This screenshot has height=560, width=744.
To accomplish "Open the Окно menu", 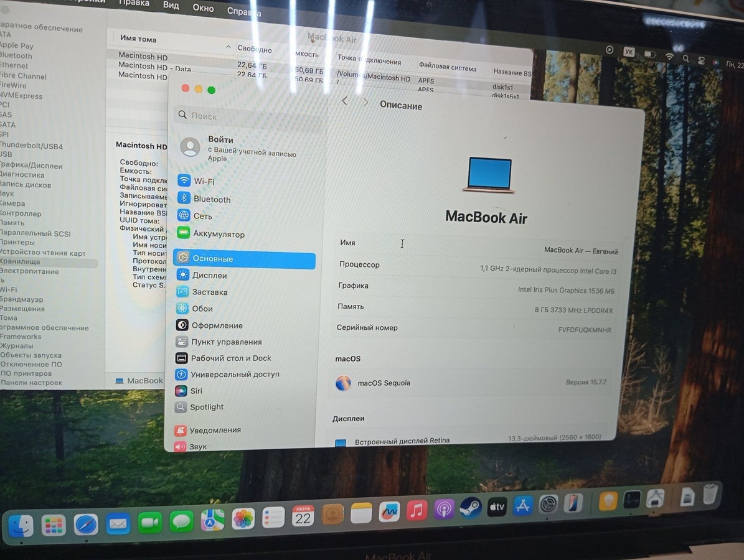I will coord(203,8).
